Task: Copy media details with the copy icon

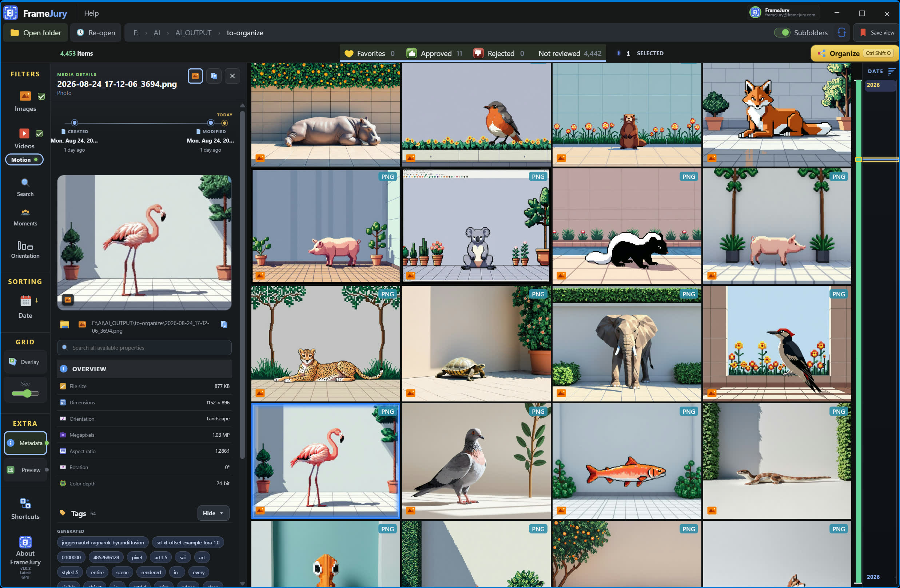Action: (214, 76)
